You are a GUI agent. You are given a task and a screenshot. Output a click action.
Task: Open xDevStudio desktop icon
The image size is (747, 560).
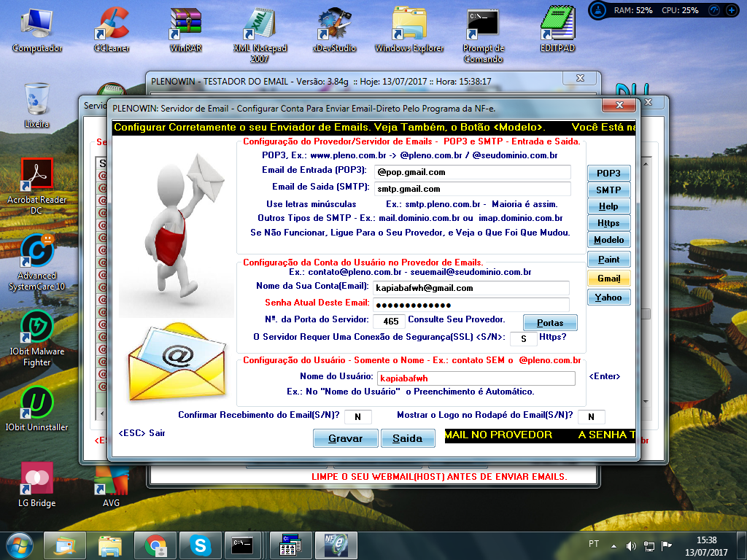(x=334, y=29)
